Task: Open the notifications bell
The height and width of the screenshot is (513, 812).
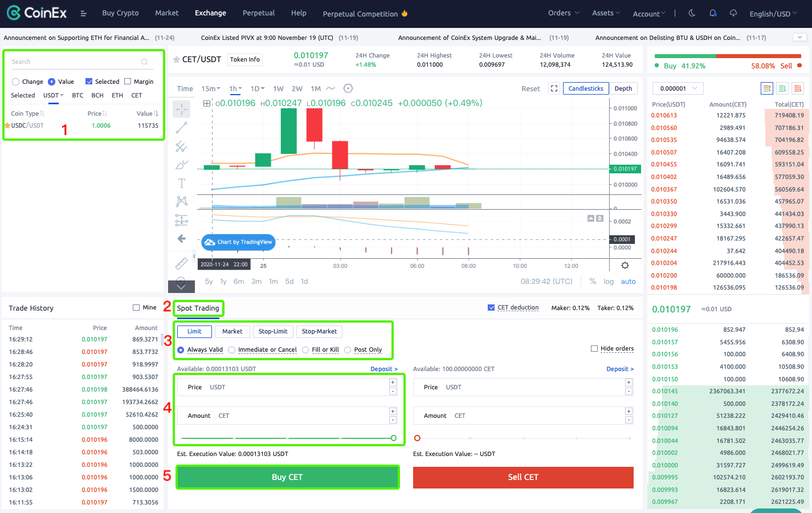Action: click(713, 13)
